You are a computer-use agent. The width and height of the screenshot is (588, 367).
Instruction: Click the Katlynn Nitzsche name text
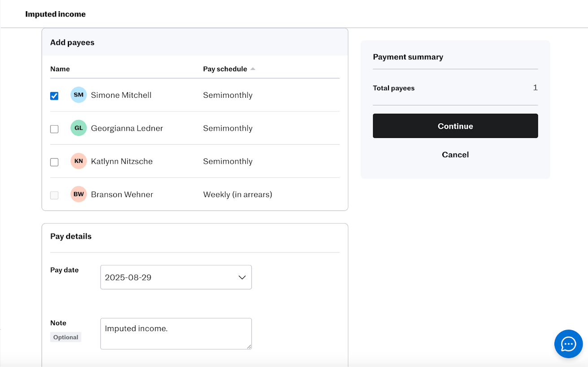(122, 162)
